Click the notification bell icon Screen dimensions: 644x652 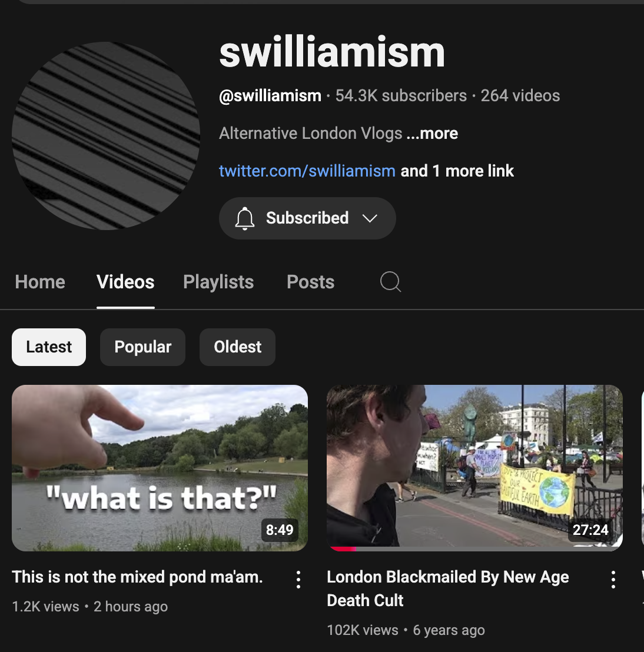(x=245, y=218)
